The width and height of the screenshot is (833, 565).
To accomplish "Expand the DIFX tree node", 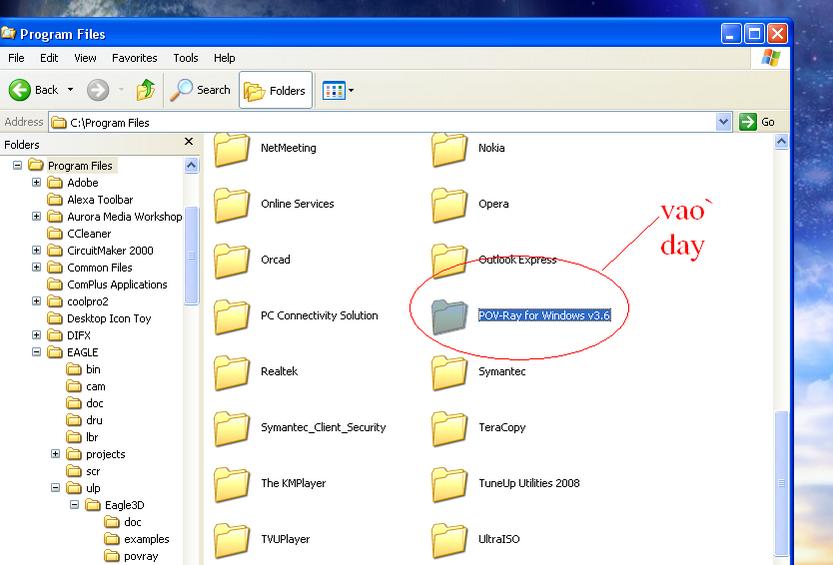I will (36, 335).
